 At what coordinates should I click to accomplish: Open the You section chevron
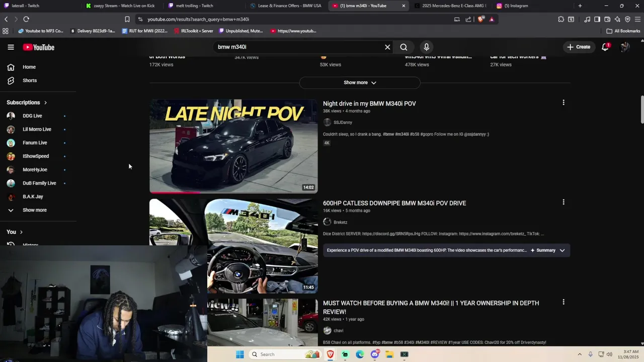(x=21, y=232)
